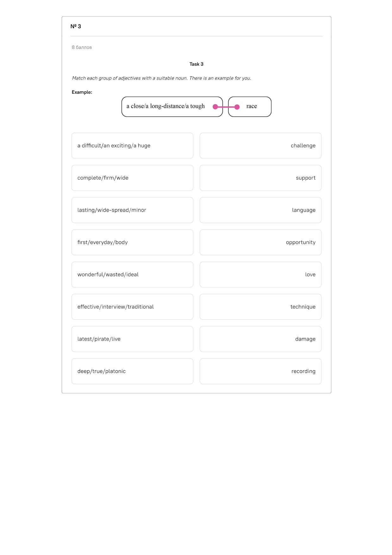Select the 'recording' noun card
The width and height of the screenshot is (392, 555).
(x=260, y=371)
